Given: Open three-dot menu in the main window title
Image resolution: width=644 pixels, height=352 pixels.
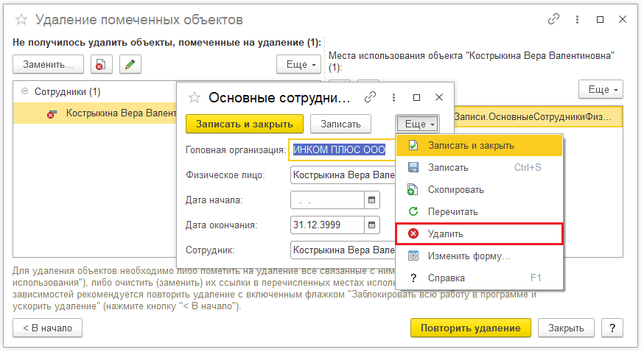Looking at the screenshot, I should [576, 19].
